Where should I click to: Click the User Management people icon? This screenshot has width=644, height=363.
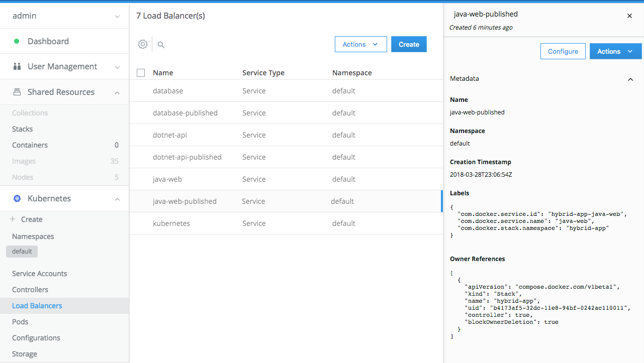point(17,66)
